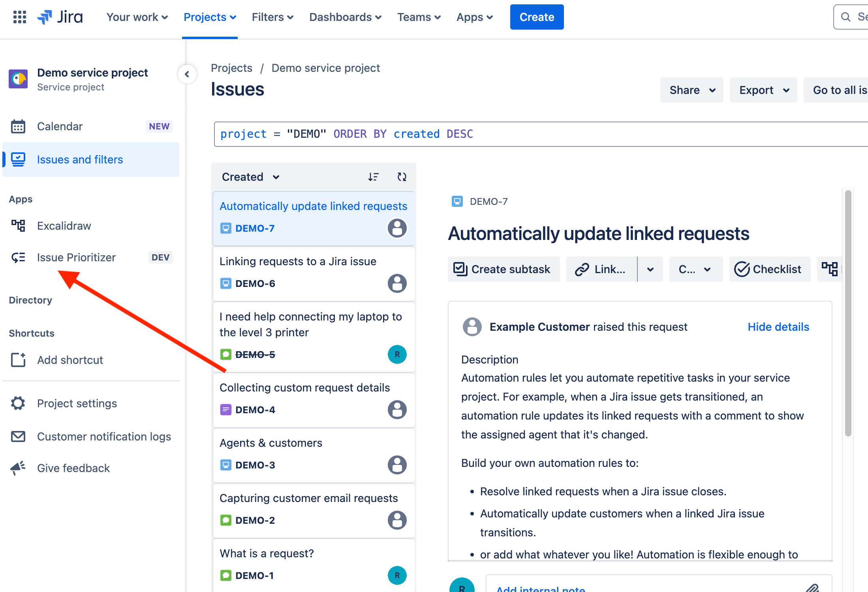Screen dimensions: 868x592
Task: Click the assignee avatar on DEMO-3 card
Action: pyautogui.click(x=397, y=465)
